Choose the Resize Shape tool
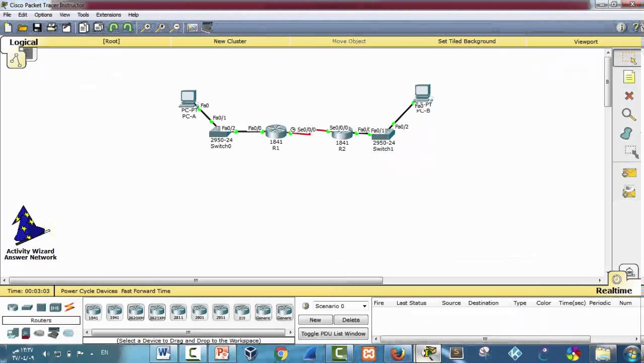The image size is (644, 363). click(631, 152)
